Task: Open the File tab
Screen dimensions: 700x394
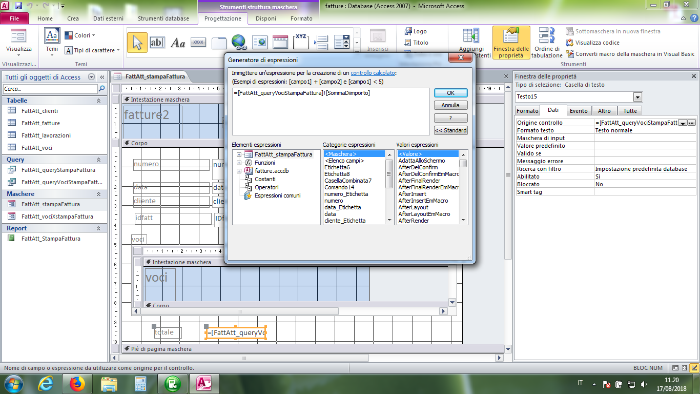Action: coord(14,18)
